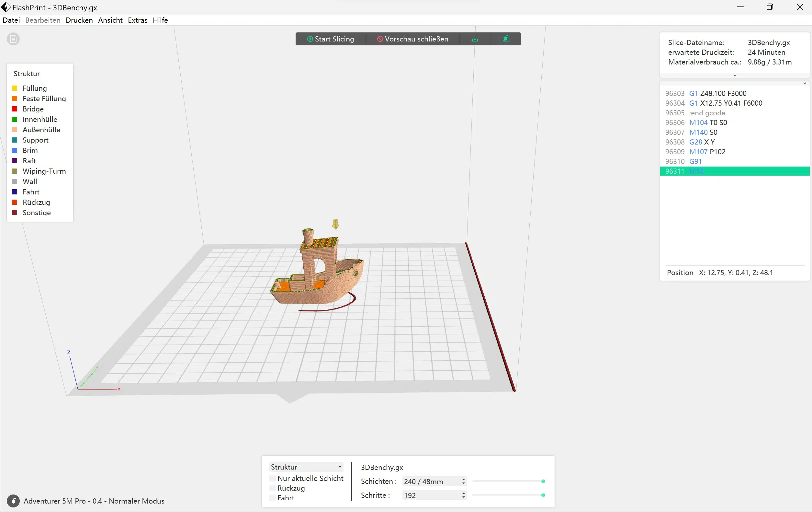812x512 pixels.
Task: Click the Raft legend entry
Action: (29, 161)
